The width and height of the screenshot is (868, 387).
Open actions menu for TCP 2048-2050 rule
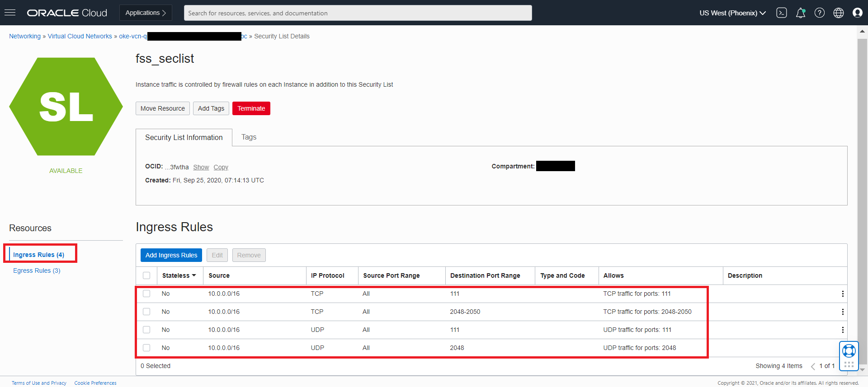pos(843,312)
